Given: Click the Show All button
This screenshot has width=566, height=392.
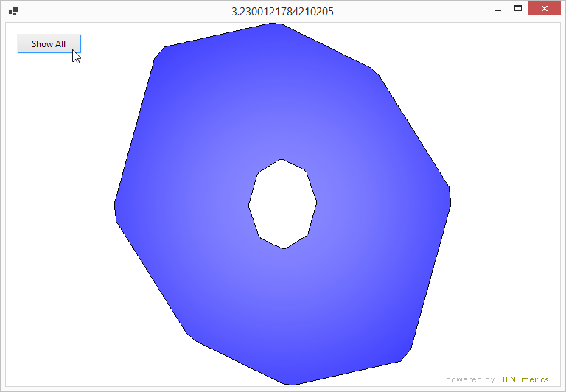Looking at the screenshot, I should (49, 44).
